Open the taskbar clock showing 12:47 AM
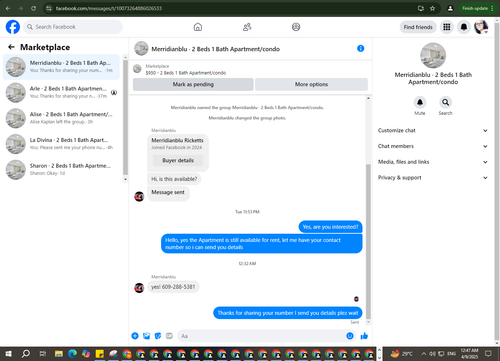 (469, 354)
